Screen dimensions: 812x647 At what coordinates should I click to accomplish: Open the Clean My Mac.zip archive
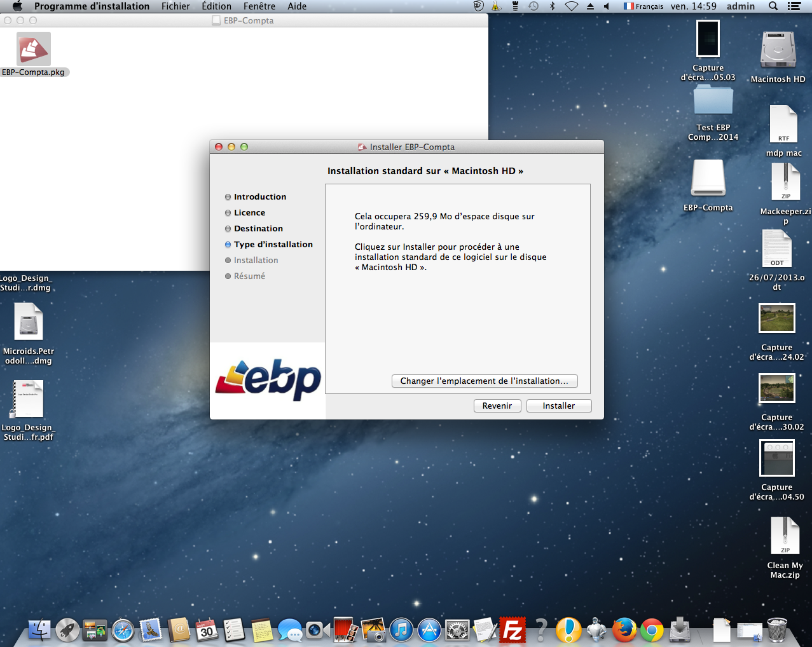tap(785, 536)
